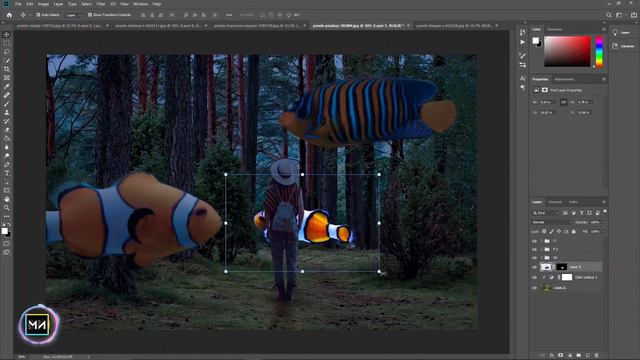
Task: Select the Rectangular Marquee tool
Action: (7, 43)
